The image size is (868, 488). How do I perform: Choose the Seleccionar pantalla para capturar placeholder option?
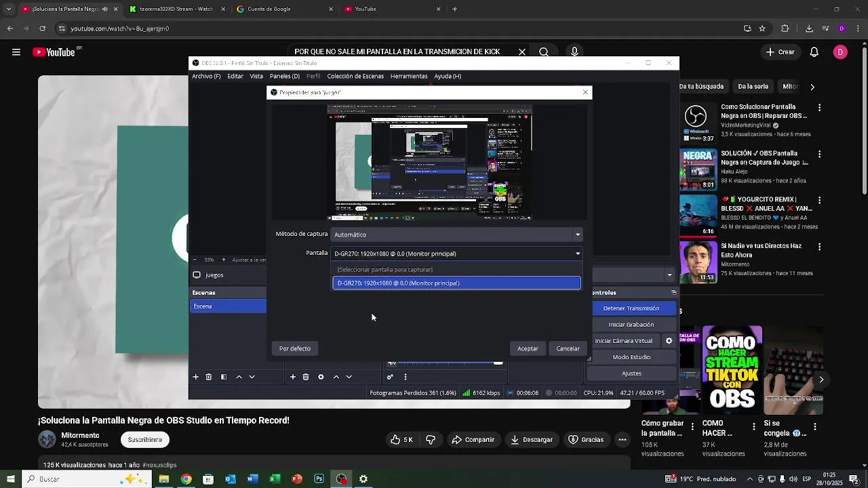tap(456, 270)
